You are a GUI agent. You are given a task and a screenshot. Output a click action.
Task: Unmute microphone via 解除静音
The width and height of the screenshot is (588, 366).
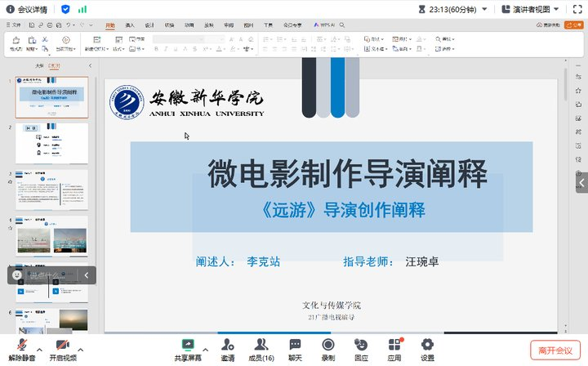tap(22, 346)
